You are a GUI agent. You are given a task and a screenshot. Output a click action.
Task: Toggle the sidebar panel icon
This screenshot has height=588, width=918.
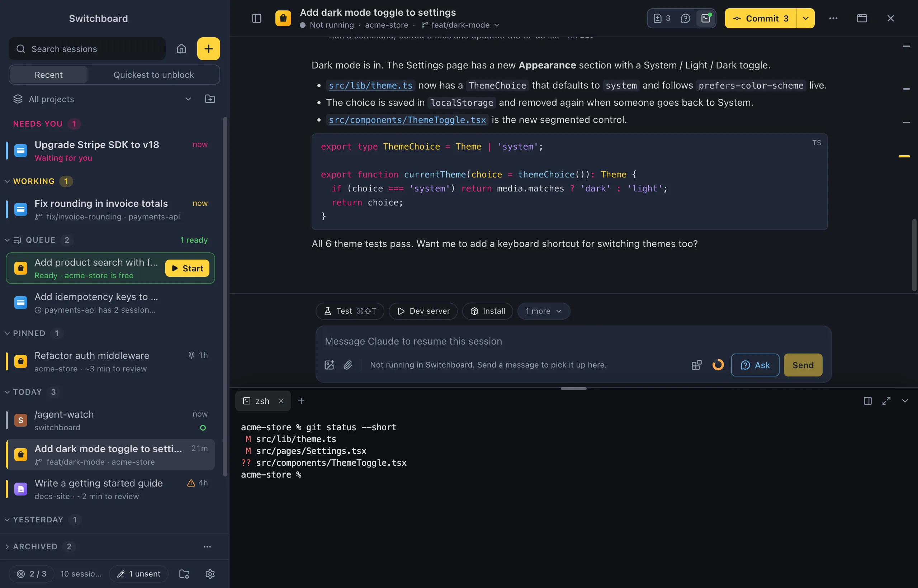point(257,18)
